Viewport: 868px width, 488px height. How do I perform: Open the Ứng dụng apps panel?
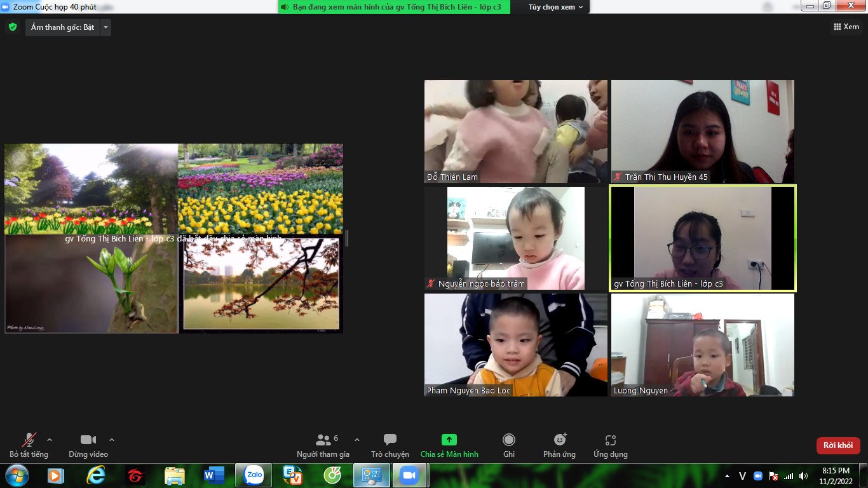(610, 445)
